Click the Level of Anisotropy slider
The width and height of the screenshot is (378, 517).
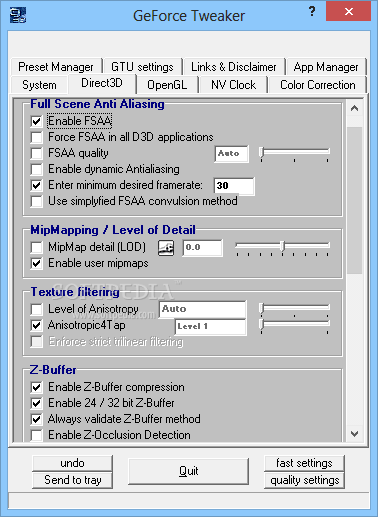pyautogui.click(x=295, y=309)
